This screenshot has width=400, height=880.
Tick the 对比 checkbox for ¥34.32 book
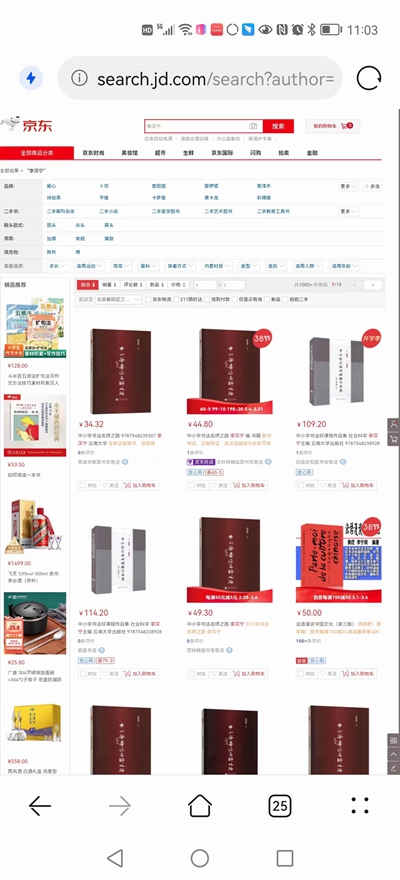(x=83, y=485)
